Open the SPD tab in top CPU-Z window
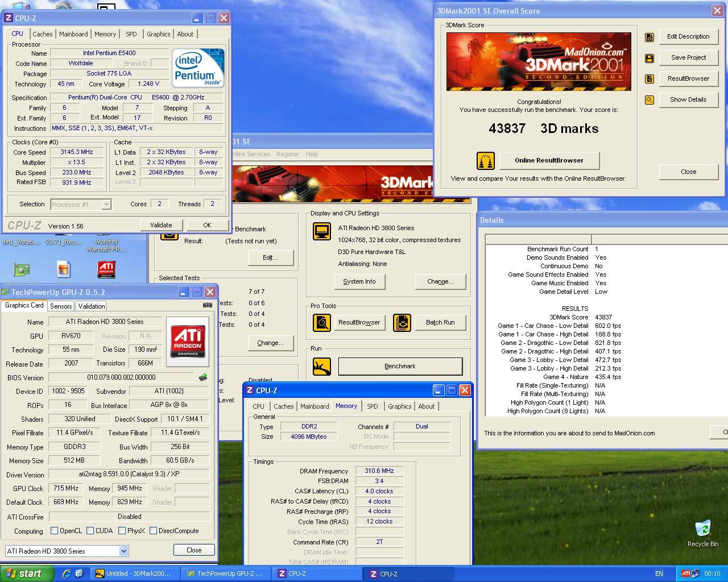This screenshot has width=728, height=582. (131, 34)
